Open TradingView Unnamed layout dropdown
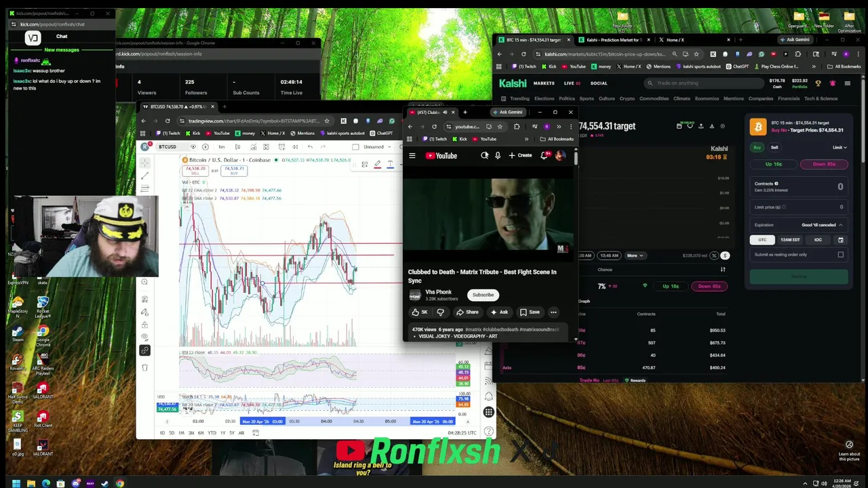 376,147
